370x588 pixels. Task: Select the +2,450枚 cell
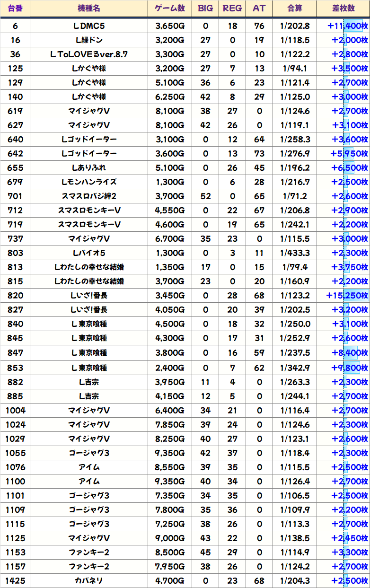click(344, 538)
